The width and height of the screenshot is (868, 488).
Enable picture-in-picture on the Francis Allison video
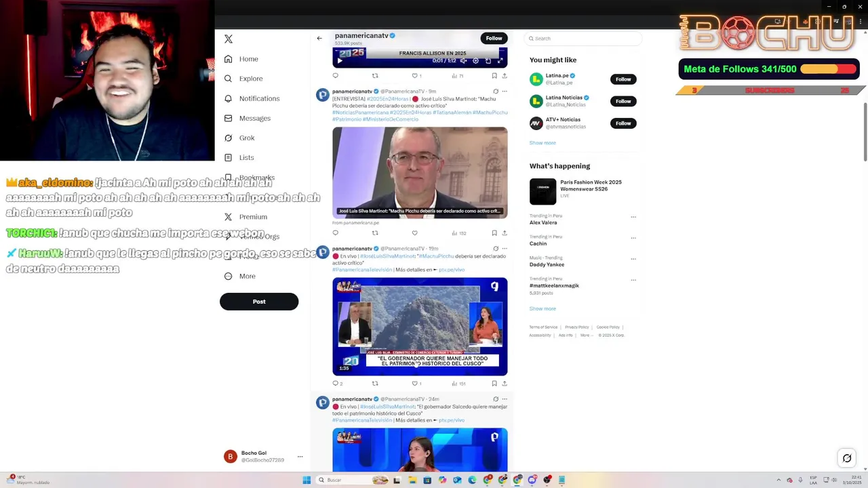click(488, 60)
